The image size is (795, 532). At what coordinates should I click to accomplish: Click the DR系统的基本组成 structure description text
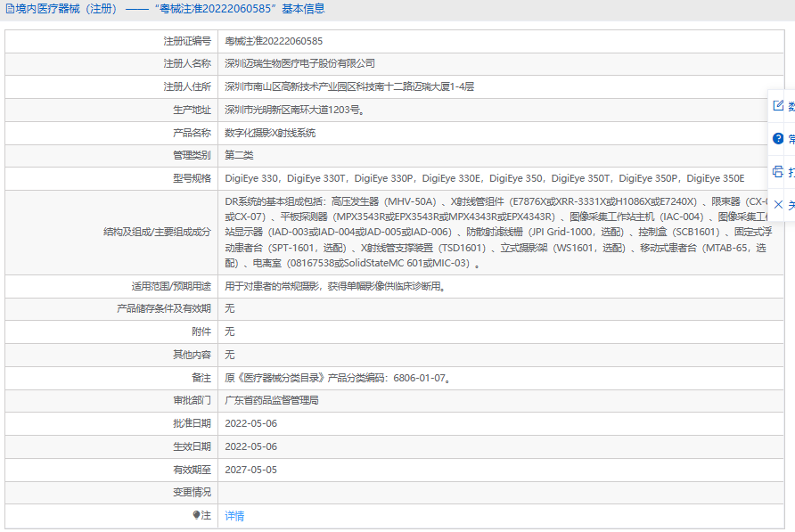tap(499, 233)
